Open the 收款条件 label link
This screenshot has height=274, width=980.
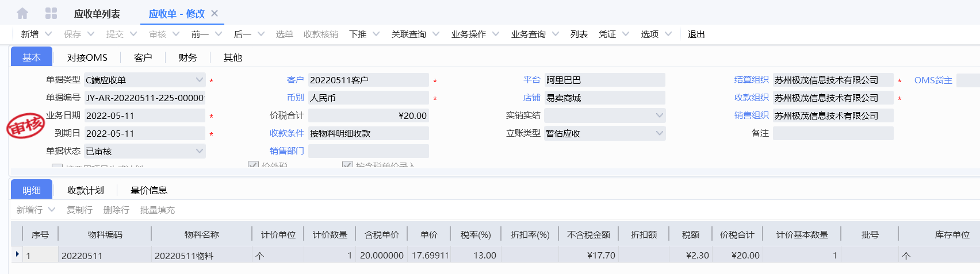[x=287, y=133]
